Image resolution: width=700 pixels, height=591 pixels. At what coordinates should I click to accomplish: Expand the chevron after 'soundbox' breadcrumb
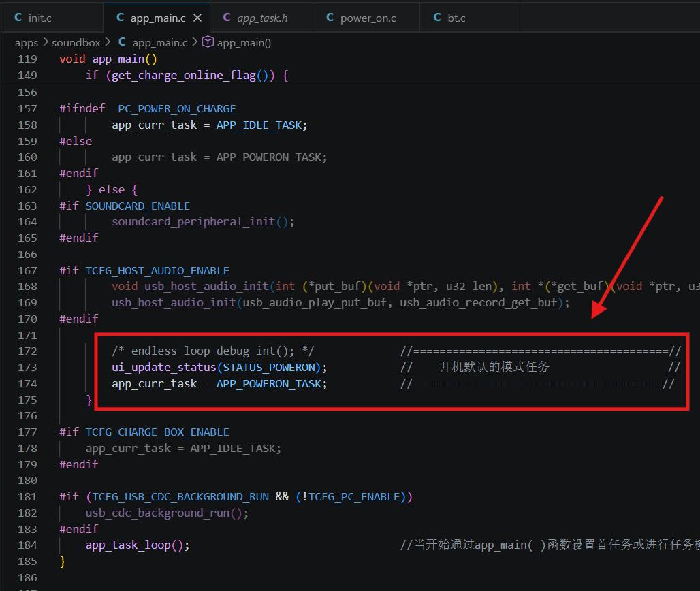point(108,42)
